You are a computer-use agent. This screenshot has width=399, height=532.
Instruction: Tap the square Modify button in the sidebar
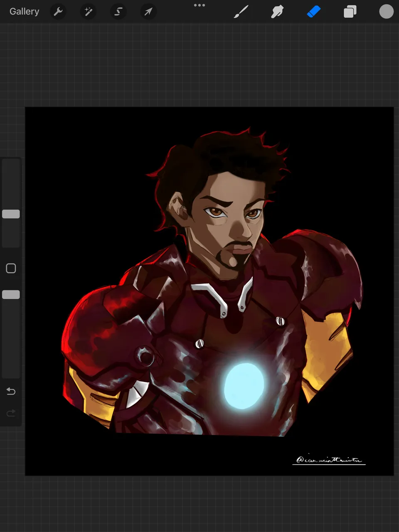(x=11, y=268)
